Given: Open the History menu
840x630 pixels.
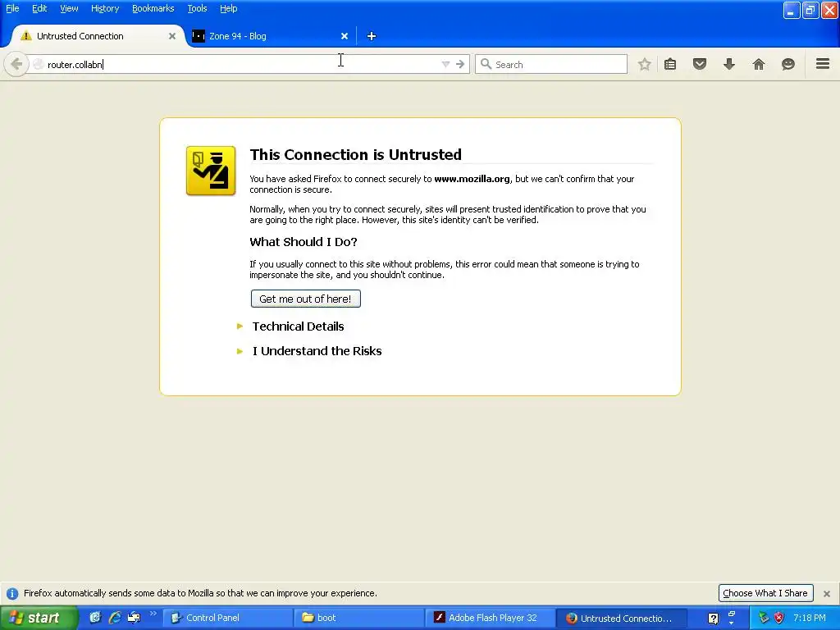Looking at the screenshot, I should [105, 8].
